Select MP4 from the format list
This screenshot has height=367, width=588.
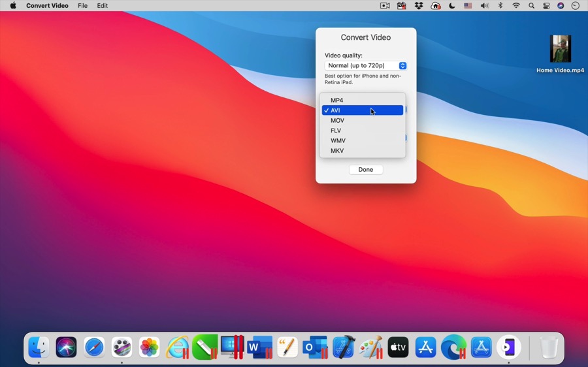coord(337,101)
